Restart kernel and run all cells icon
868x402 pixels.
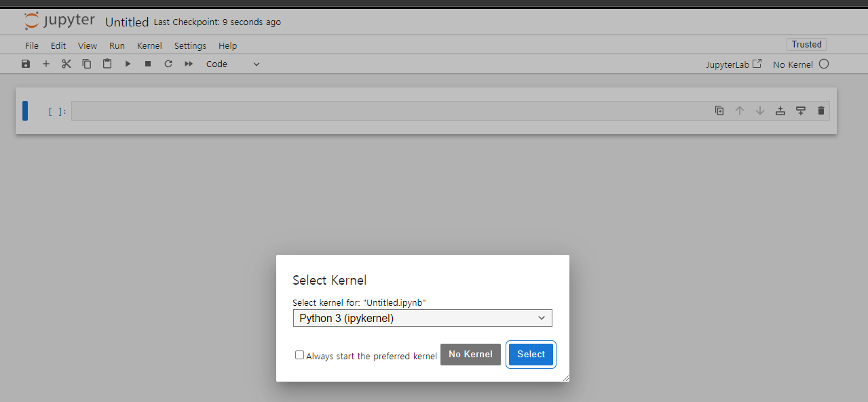pyautogui.click(x=189, y=64)
